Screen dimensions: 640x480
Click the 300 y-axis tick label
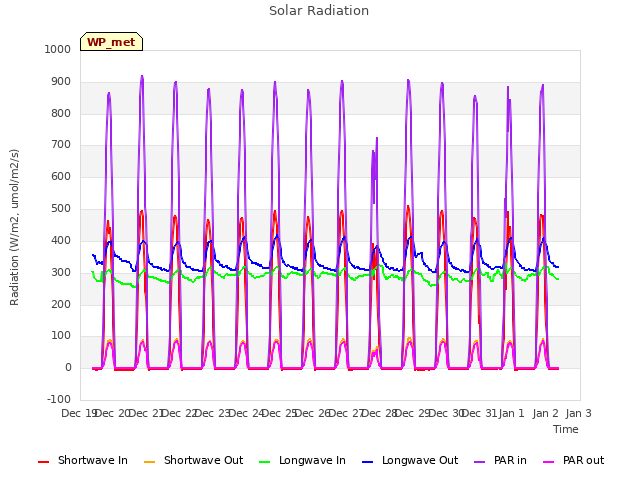60,272
